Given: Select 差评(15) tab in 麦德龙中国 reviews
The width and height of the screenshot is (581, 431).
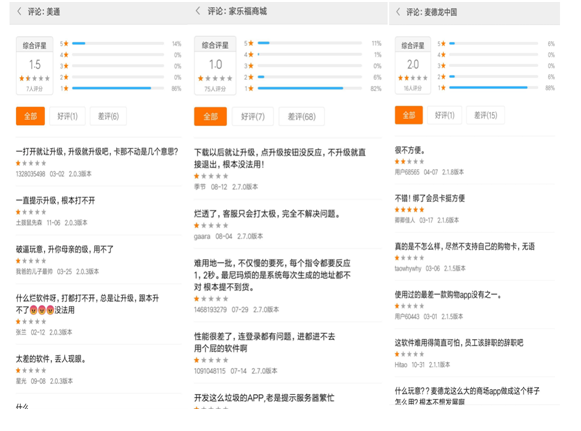Looking at the screenshot, I should click(x=485, y=115).
